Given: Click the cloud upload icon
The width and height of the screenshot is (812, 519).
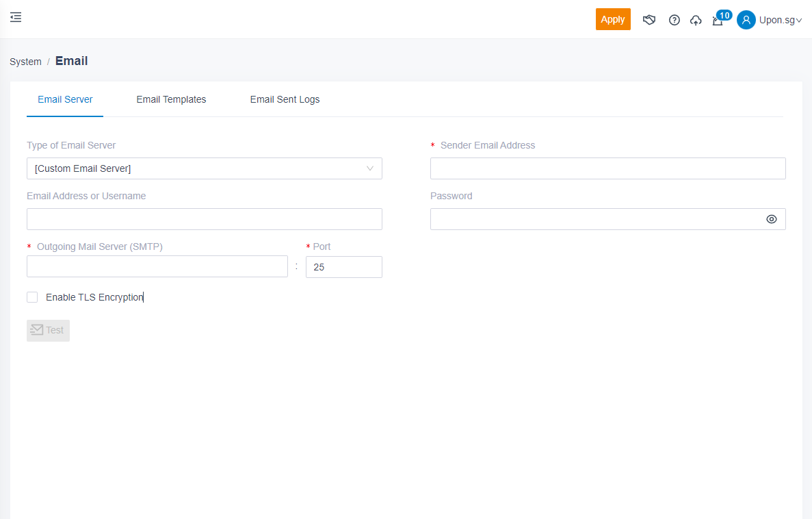Looking at the screenshot, I should click(696, 20).
